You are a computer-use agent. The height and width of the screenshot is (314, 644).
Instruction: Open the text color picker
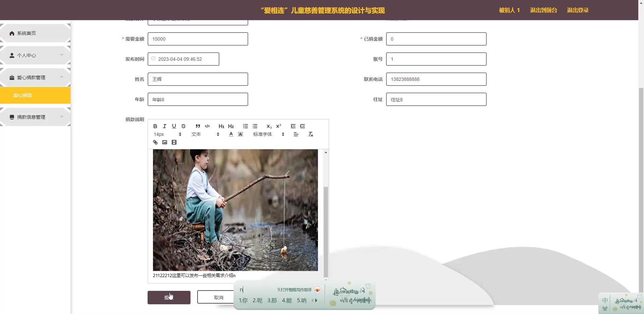point(231,134)
